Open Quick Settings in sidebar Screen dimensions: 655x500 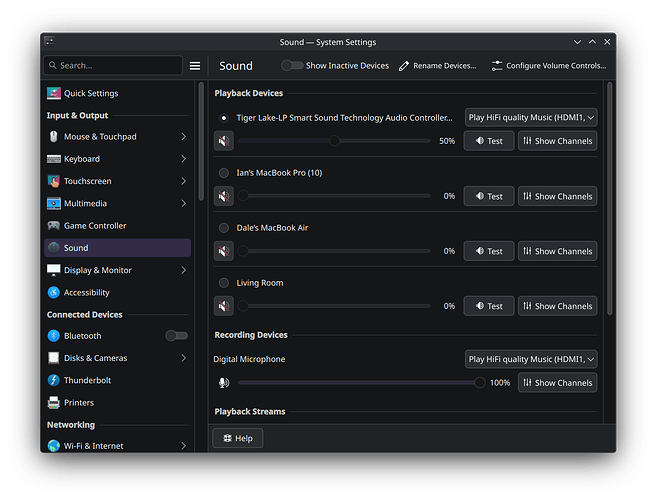click(x=91, y=93)
